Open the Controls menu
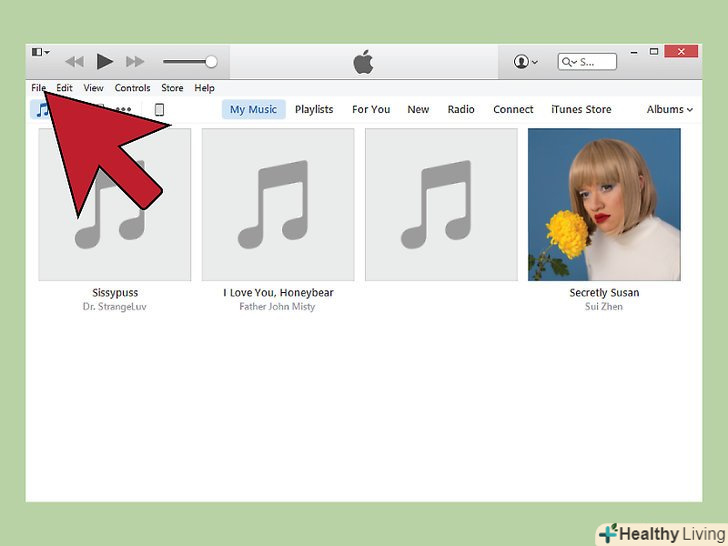The image size is (728, 546). (x=132, y=88)
